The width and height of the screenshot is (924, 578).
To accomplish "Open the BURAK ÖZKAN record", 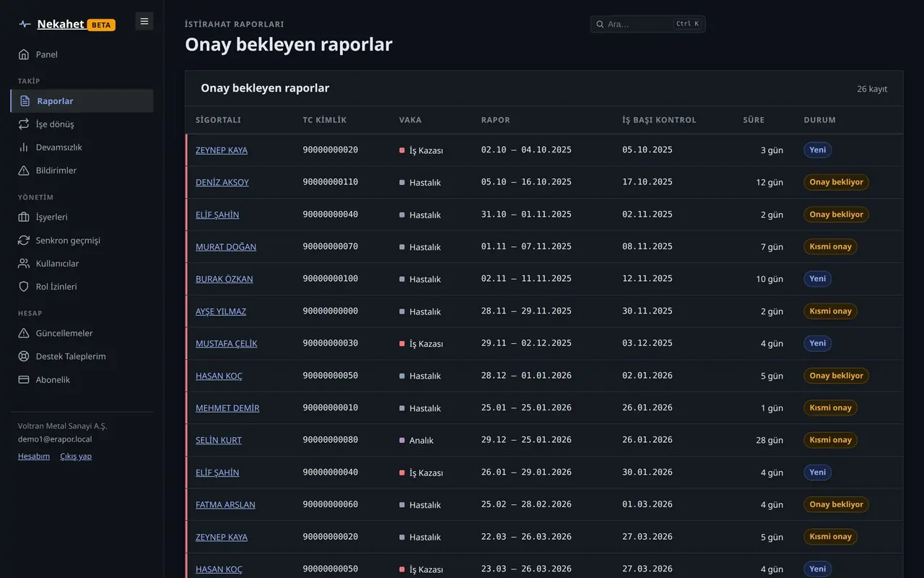I will coord(225,279).
